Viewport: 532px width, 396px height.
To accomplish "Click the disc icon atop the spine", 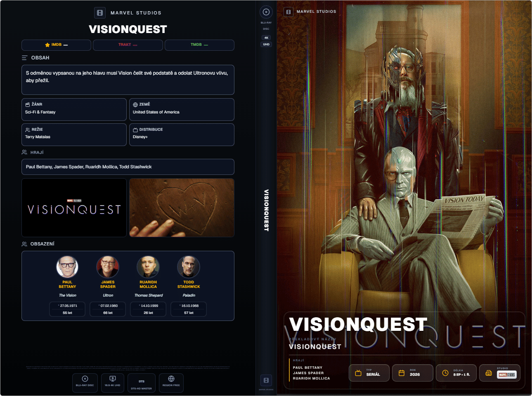I will [x=266, y=12].
